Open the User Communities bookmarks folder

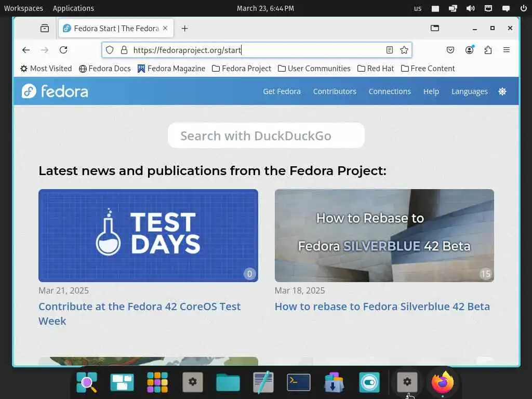(314, 69)
